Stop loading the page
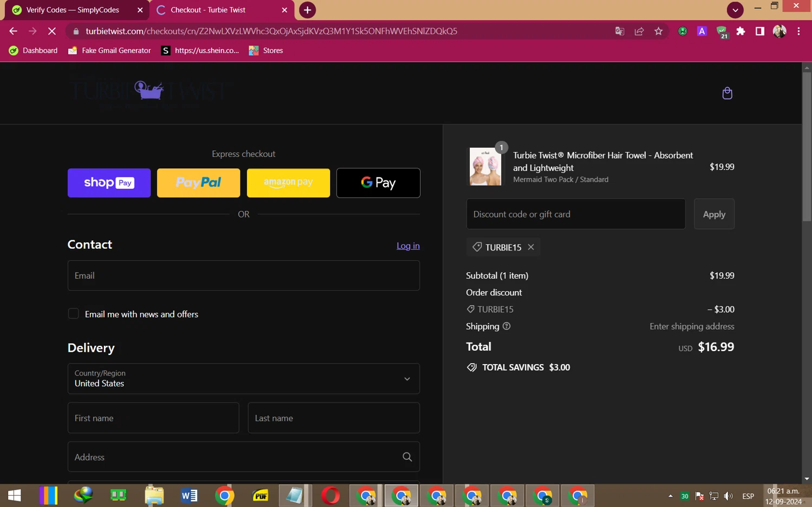The height and width of the screenshot is (507, 812). (52, 31)
